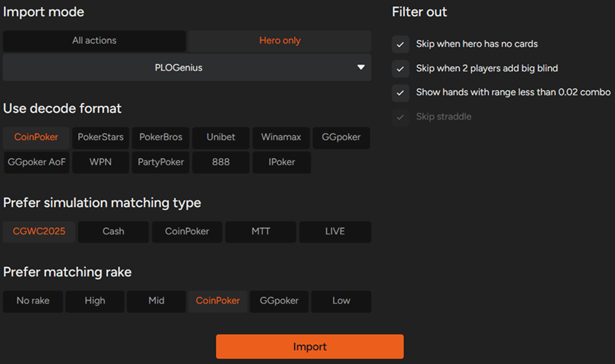Switch import mode to All actions
The height and width of the screenshot is (364, 615).
95,41
